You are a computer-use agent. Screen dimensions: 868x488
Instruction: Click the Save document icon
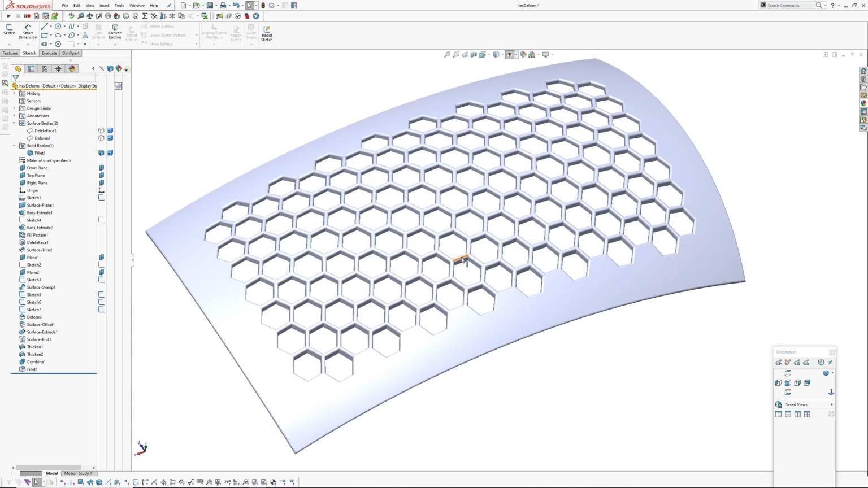click(x=210, y=5)
